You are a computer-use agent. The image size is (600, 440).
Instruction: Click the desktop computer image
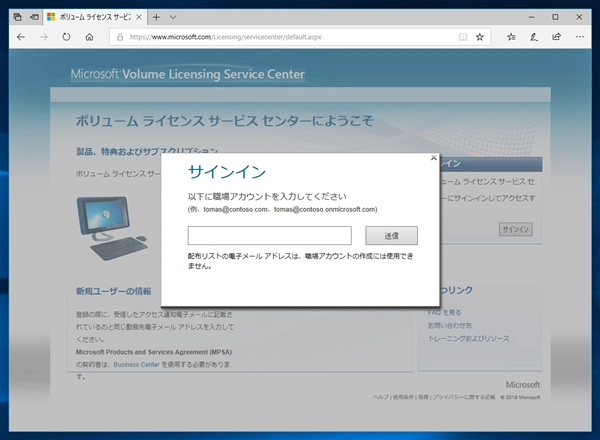click(112, 228)
